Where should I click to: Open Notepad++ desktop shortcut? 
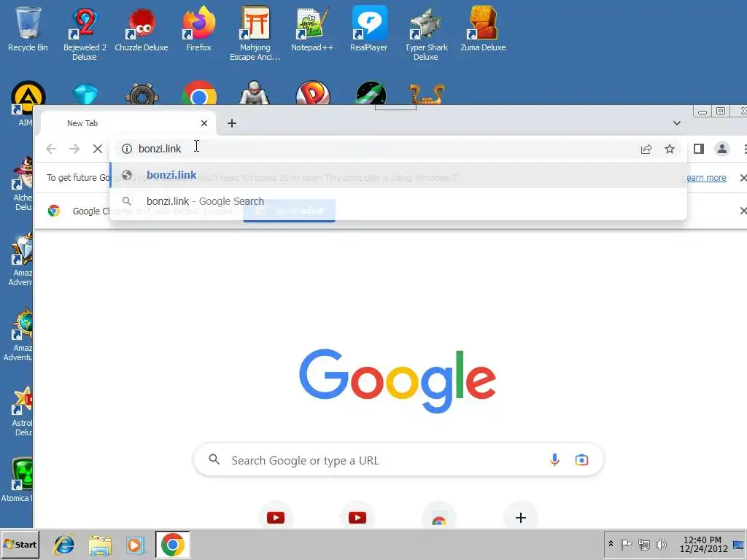[x=312, y=28]
